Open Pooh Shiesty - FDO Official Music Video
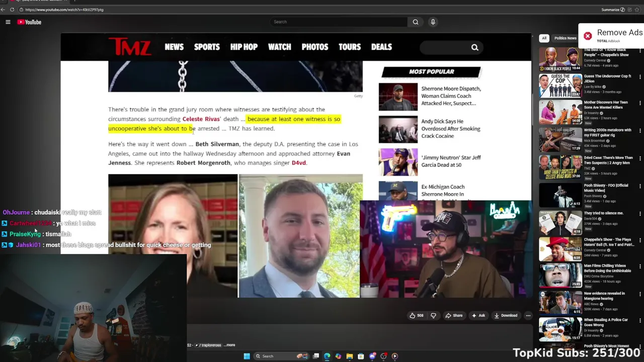 [x=606, y=188]
